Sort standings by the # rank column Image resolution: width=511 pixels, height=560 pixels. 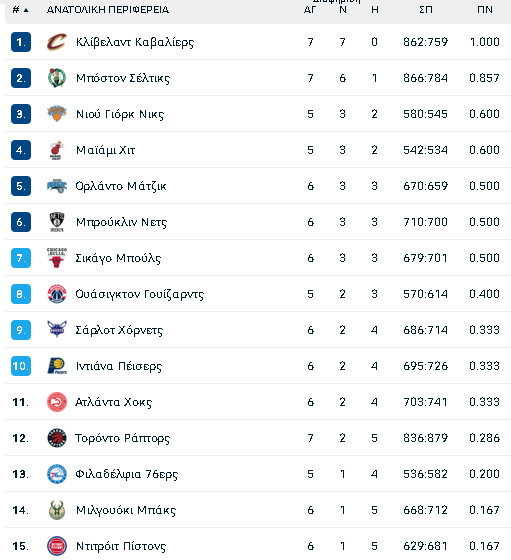point(20,10)
